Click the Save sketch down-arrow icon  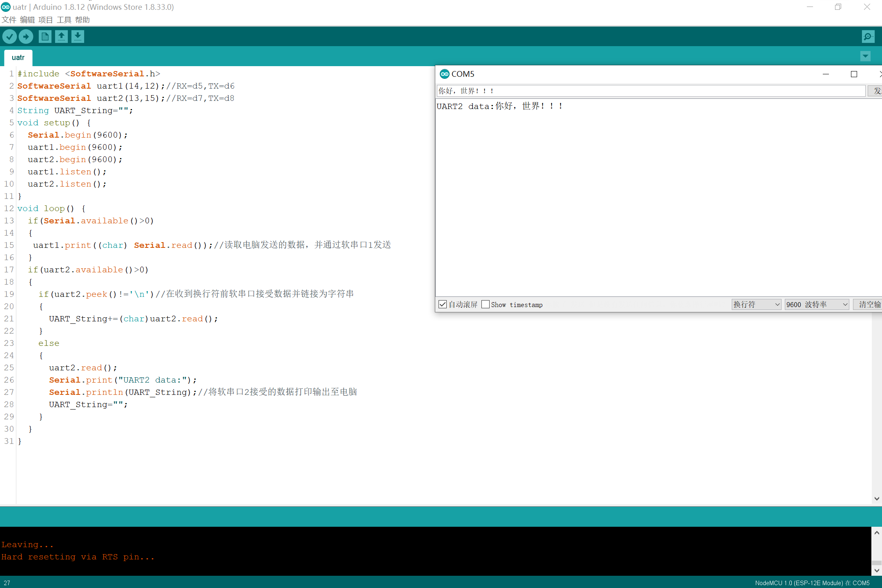[78, 37]
